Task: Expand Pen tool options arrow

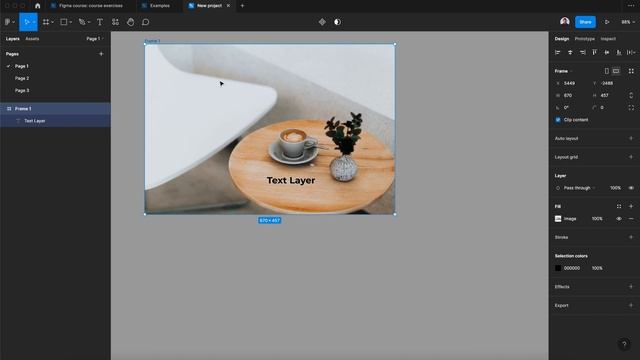Action: 89,22
